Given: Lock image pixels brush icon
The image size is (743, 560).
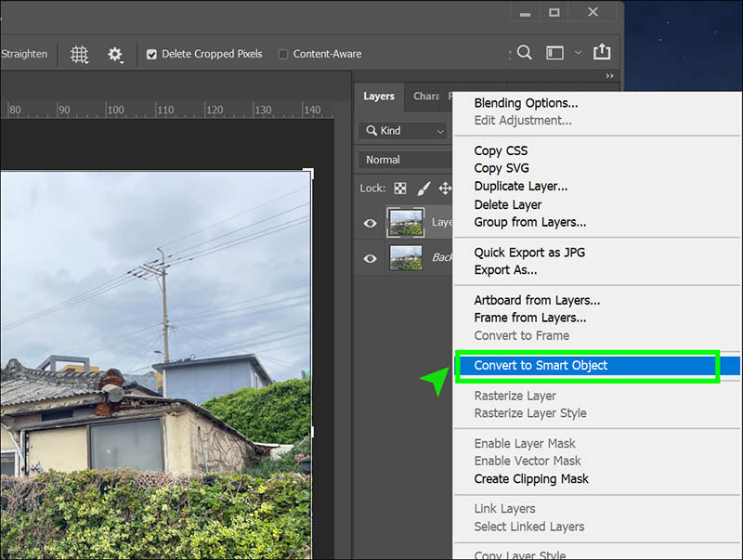Looking at the screenshot, I should point(424,189).
